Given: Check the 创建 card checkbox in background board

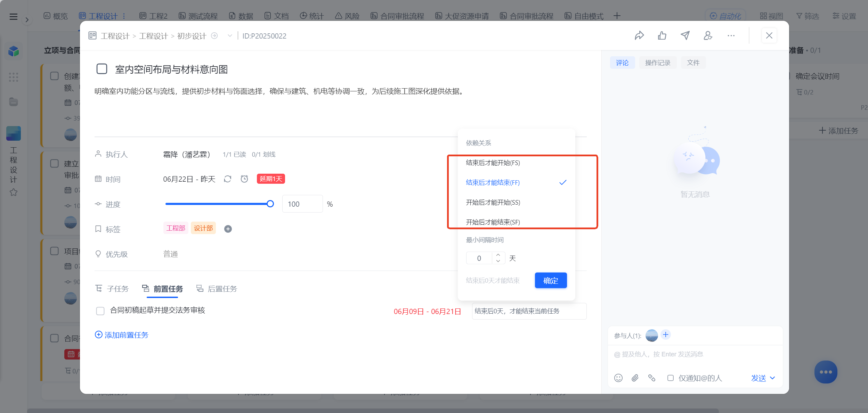Looking at the screenshot, I should [x=55, y=76].
